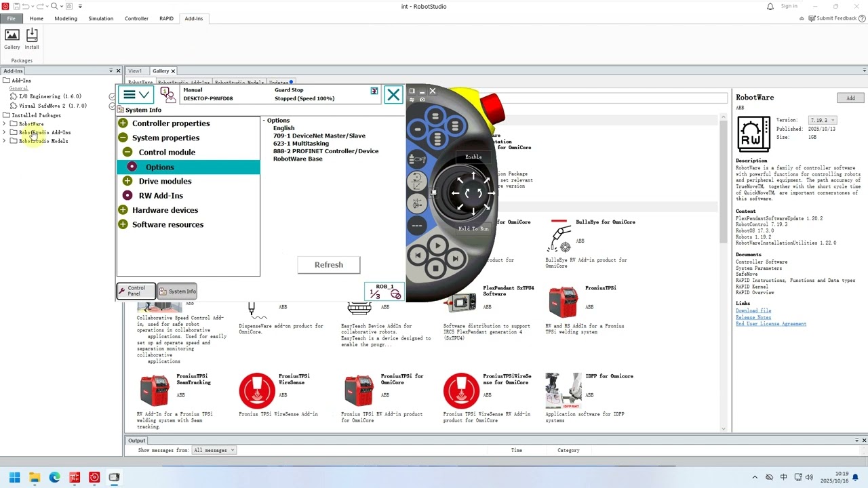
Task: Expand Hardware devices node
Action: point(123,210)
